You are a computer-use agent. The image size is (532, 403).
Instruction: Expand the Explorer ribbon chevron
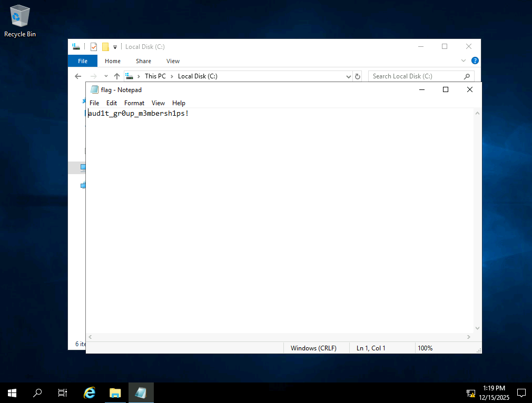point(464,61)
